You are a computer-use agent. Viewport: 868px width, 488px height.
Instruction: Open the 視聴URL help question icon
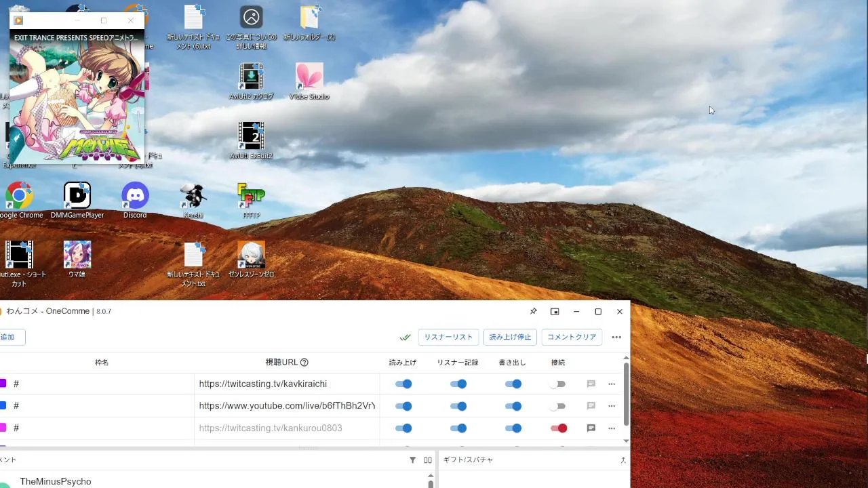click(x=304, y=363)
